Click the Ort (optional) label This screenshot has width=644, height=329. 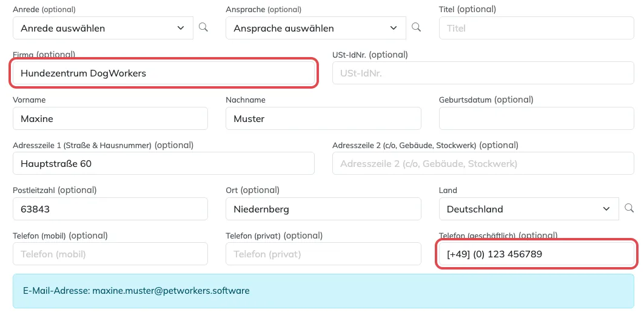[x=253, y=190]
